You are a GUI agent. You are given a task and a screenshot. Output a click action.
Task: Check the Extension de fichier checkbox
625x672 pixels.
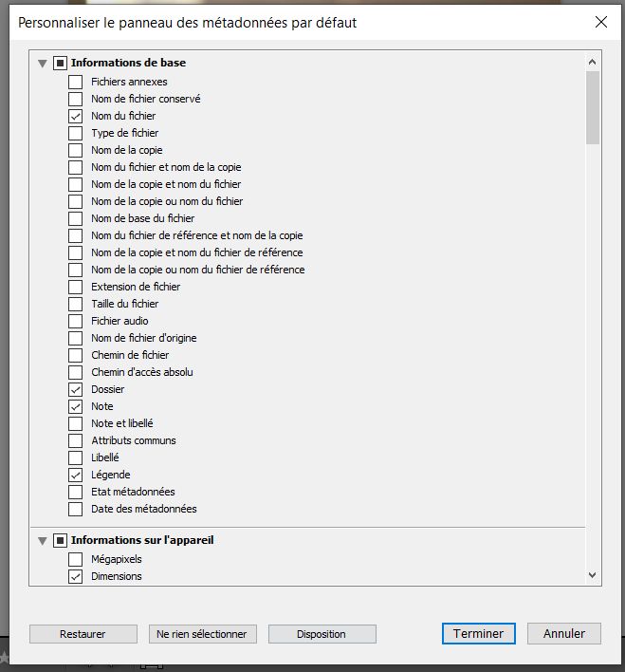tap(75, 287)
